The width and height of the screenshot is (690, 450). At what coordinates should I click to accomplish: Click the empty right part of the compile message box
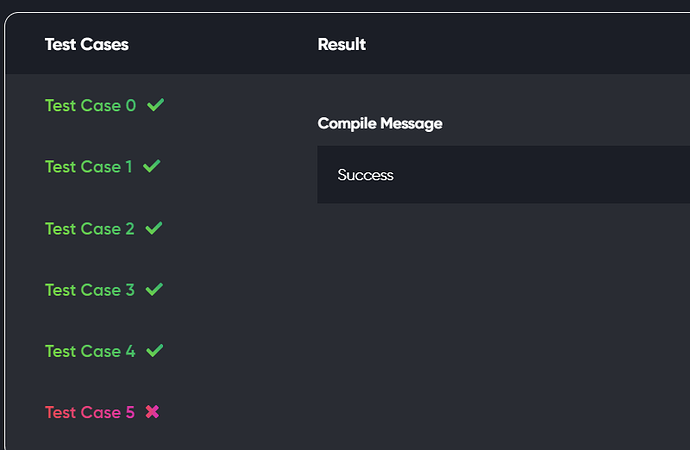(x=550, y=175)
